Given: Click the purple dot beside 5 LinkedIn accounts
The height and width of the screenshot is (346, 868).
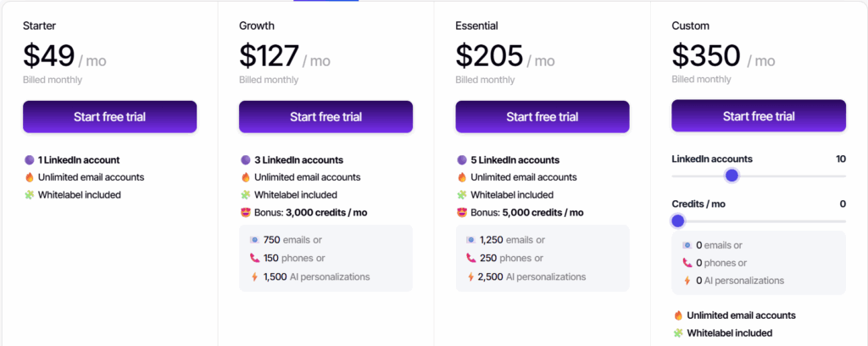Looking at the screenshot, I should click(x=462, y=159).
